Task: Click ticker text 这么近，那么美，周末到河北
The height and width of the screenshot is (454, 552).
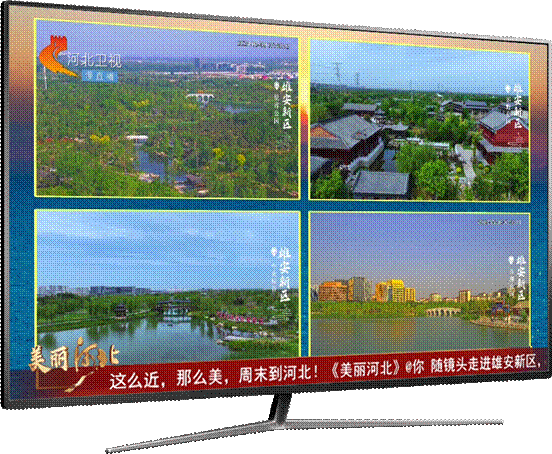Action: click(215, 377)
